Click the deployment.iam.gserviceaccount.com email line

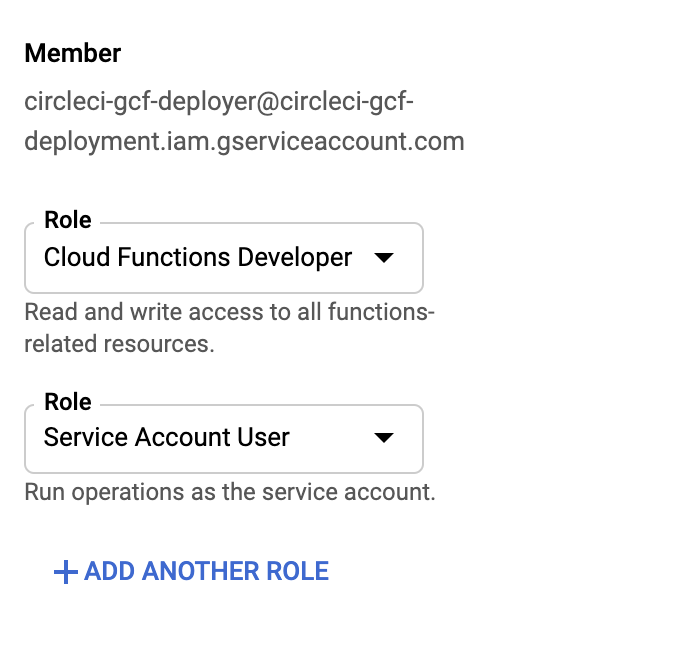point(244,142)
